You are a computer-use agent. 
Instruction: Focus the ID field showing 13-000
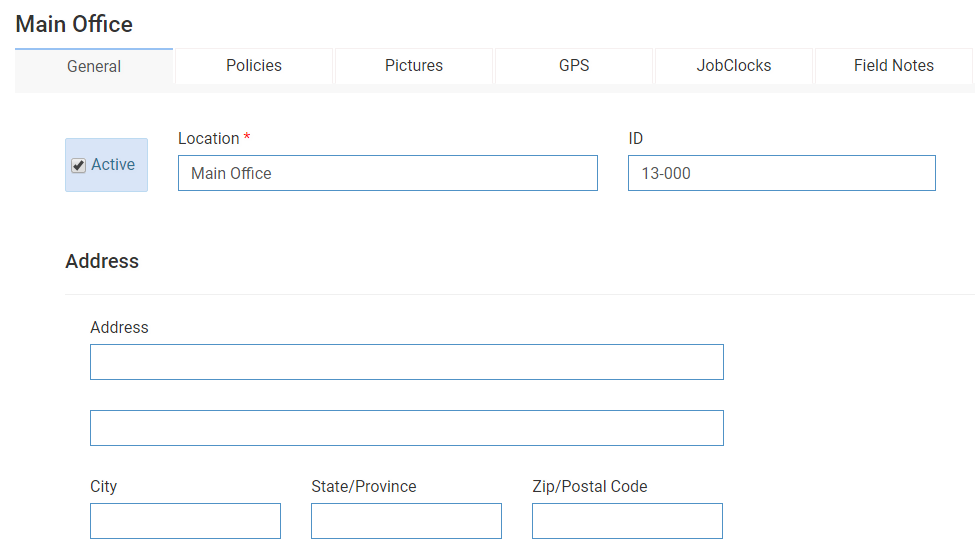pyautogui.click(x=781, y=173)
